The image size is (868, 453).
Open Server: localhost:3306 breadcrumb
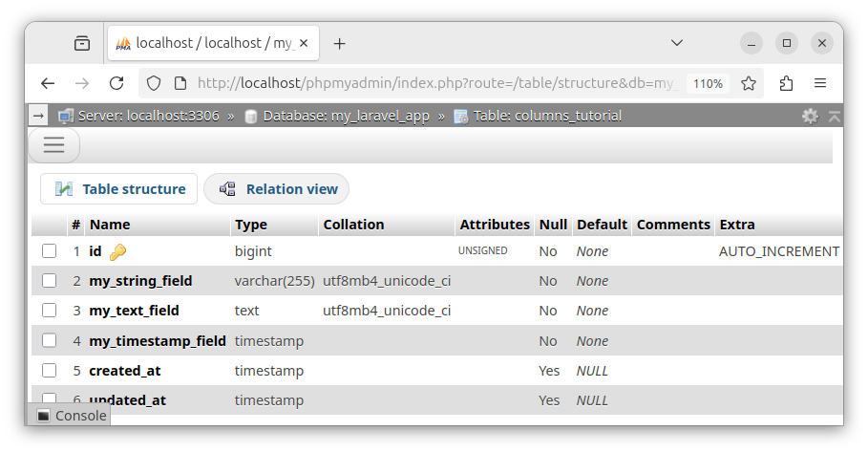point(148,116)
